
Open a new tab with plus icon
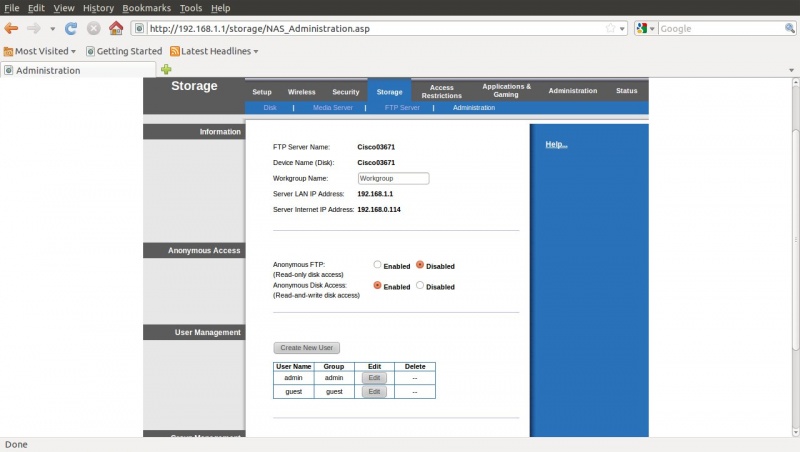[166, 69]
